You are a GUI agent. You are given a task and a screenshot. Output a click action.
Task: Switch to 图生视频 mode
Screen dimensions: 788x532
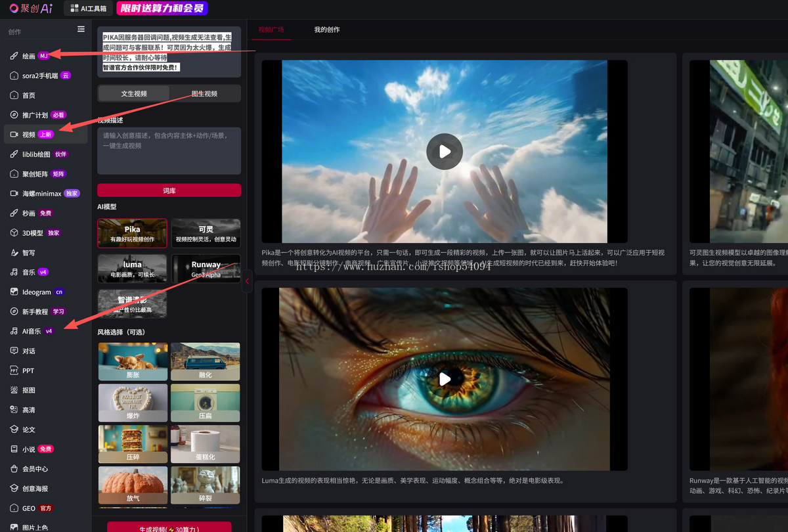pos(204,93)
